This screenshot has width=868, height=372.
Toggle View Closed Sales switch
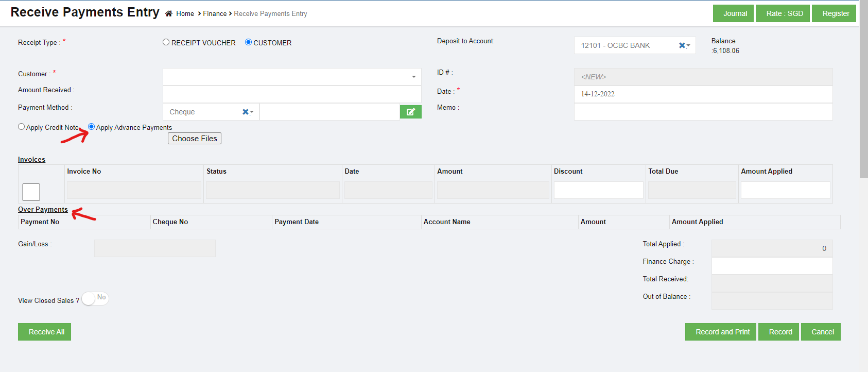point(95,298)
